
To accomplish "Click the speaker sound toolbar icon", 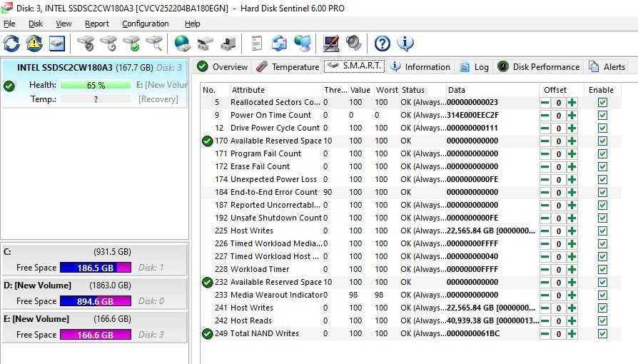I will pos(353,43).
